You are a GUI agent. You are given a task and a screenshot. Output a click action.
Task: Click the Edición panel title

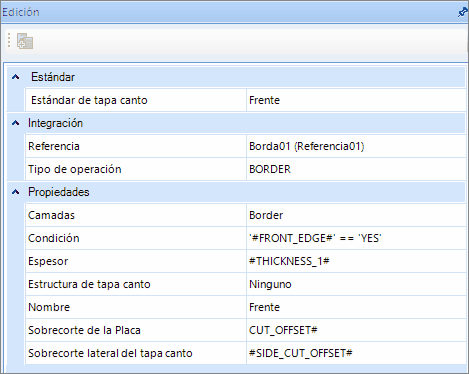click(x=21, y=12)
